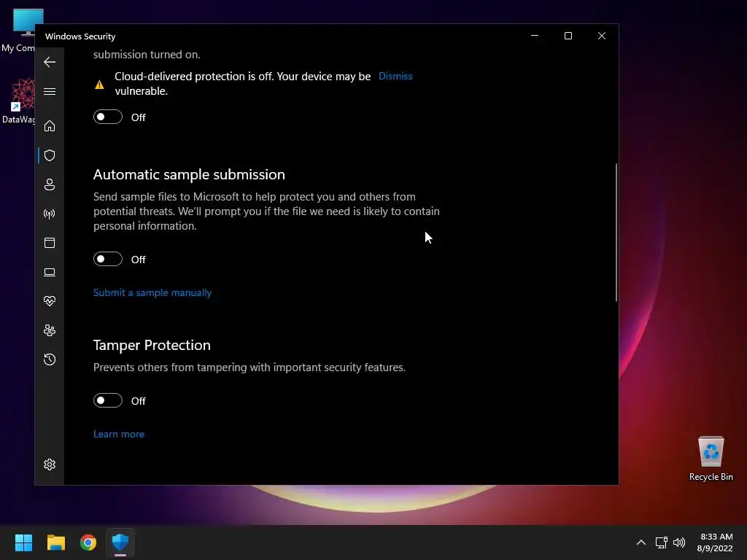Toggle Tamper Protection switch
747x560 pixels.
tap(108, 400)
